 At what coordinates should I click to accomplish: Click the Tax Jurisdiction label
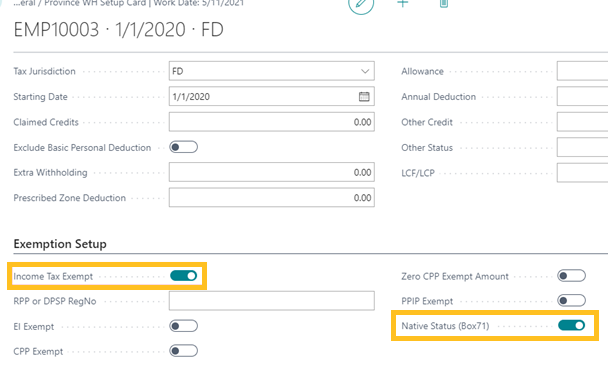(45, 71)
